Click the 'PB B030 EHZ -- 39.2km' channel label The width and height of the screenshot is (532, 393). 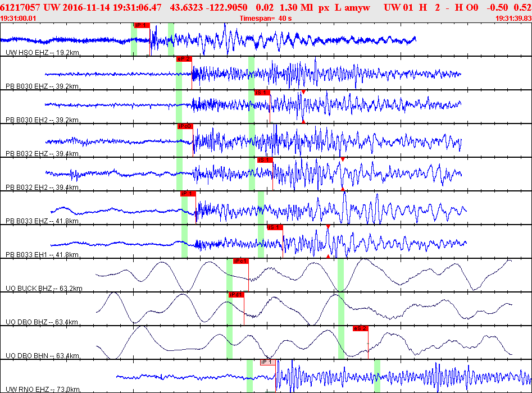click(43, 86)
